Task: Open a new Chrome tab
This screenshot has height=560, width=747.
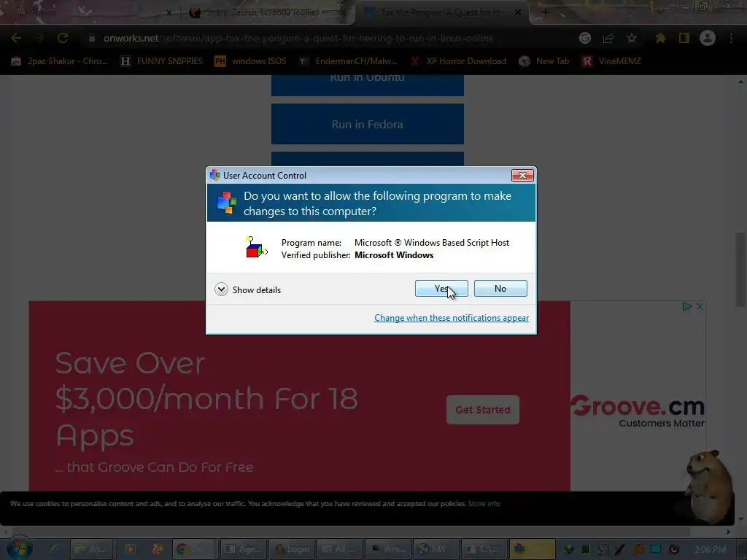Action: 546,12
